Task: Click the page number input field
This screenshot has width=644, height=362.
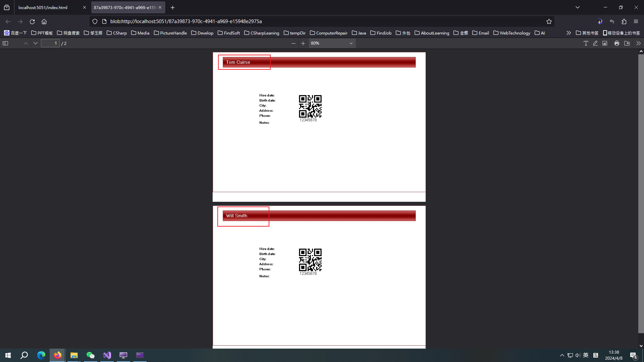Action: pyautogui.click(x=50, y=43)
